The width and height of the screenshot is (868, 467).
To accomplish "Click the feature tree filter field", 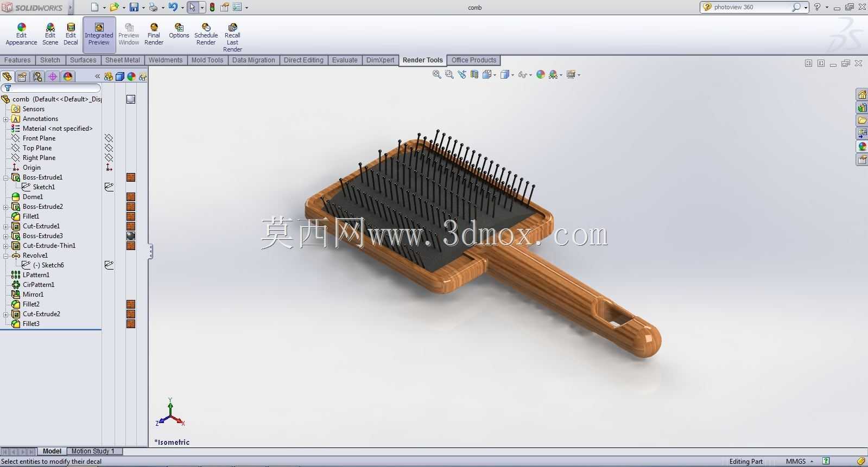I will (52, 88).
